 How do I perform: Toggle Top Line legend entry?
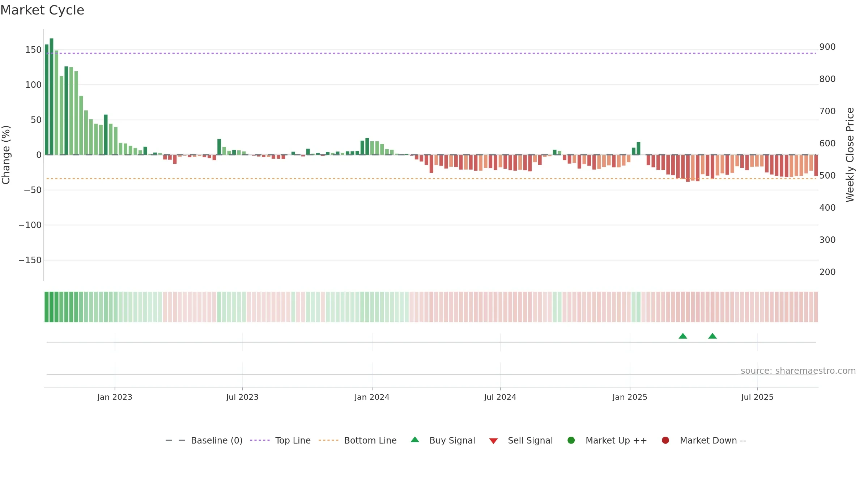[x=280, y=440]
